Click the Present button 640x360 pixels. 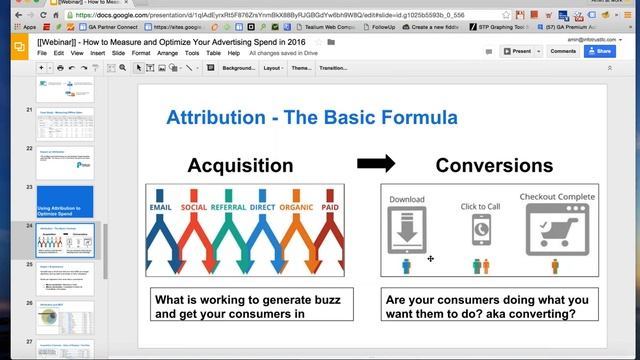[518, 51]
